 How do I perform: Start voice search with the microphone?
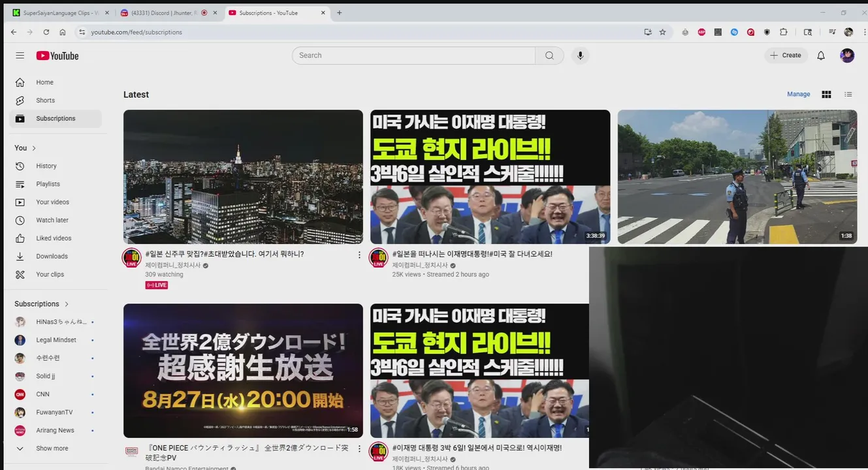click(x=580, y=55)
